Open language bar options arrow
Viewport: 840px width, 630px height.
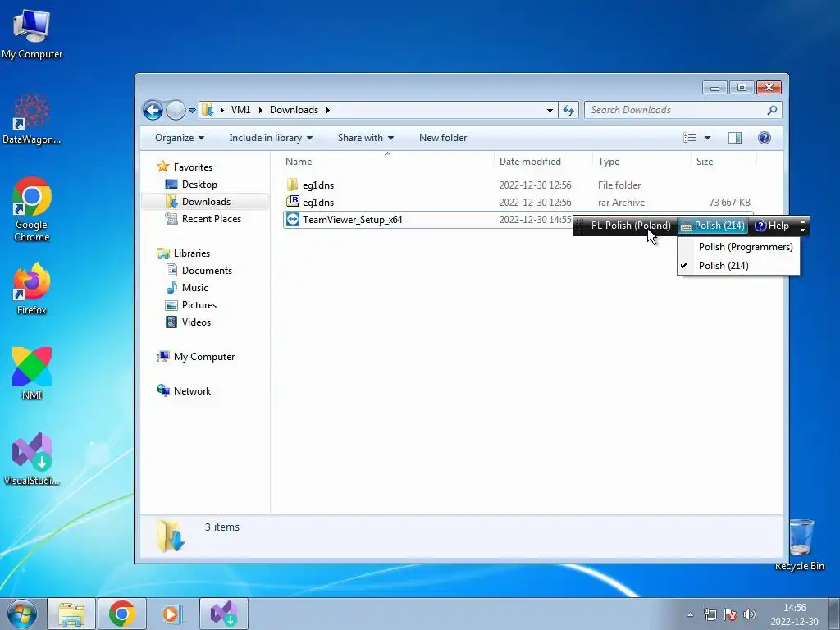coord(802,230)
